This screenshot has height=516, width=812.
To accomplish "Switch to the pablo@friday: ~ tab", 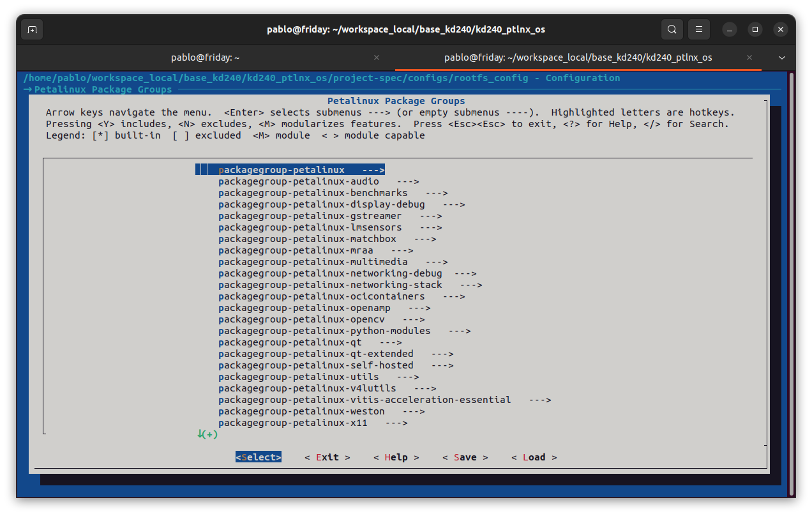I will [206, 57].
